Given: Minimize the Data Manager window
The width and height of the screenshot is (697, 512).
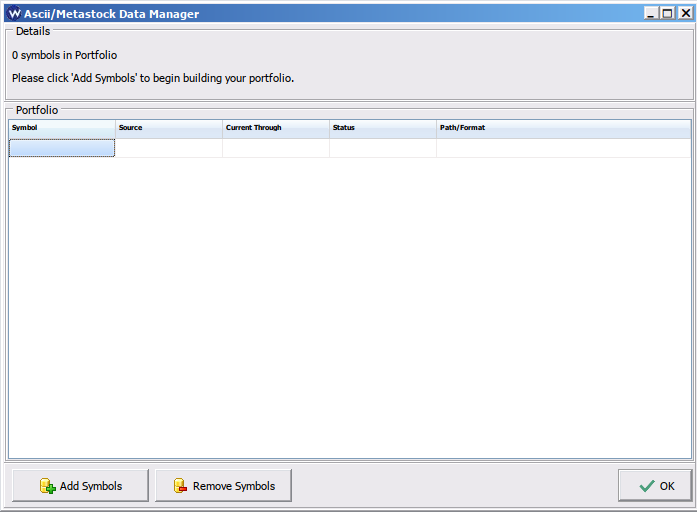Looking at the screenshot, I should click(x=651, y=13).
